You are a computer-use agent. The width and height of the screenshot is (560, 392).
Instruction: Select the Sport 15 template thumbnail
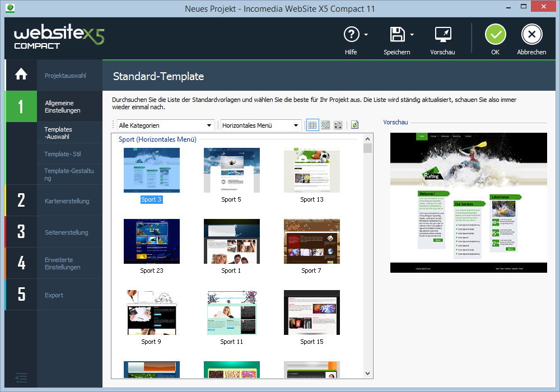click(x=312, y=312)
